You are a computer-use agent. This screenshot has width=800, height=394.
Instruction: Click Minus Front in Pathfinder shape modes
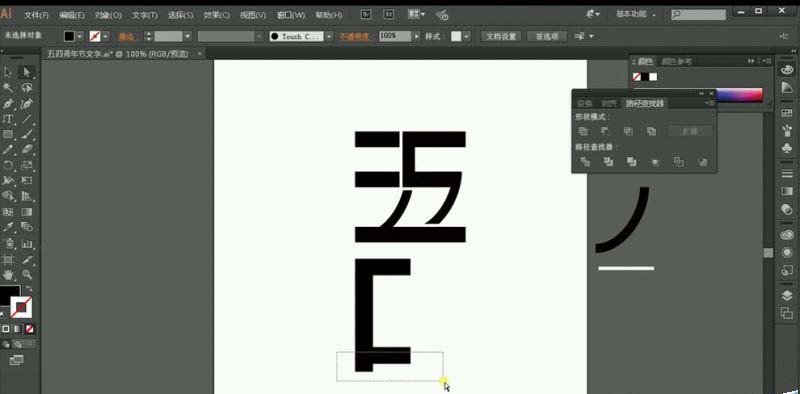[606, 131]
